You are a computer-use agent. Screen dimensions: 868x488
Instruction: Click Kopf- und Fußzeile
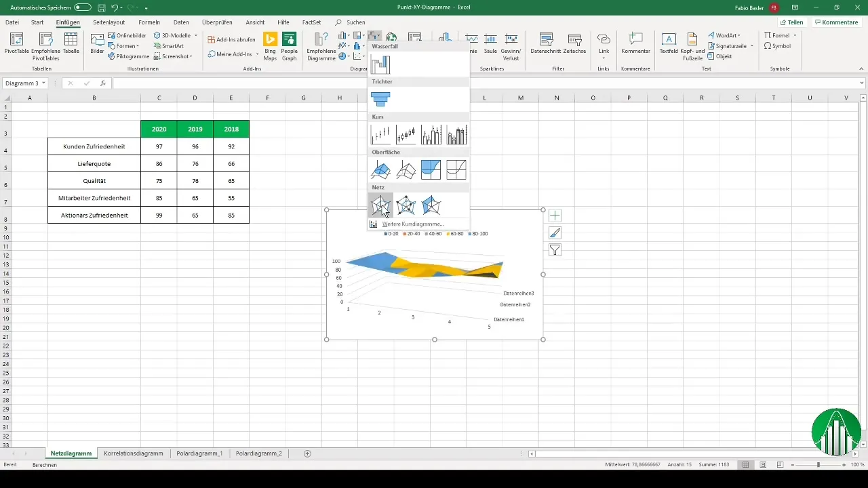[692, 46]
